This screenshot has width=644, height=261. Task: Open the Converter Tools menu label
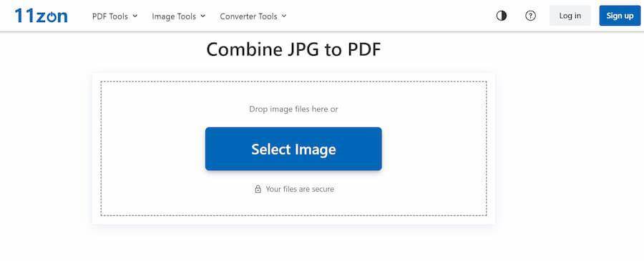(248, 16)
